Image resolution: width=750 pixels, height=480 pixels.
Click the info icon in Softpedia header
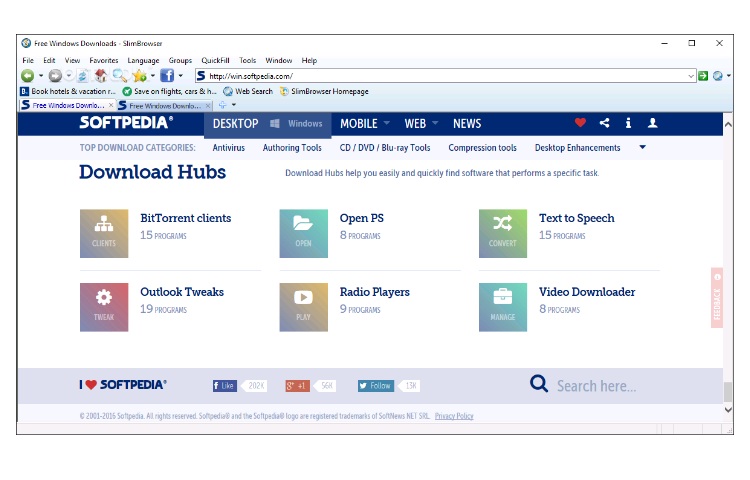(628, 123)
